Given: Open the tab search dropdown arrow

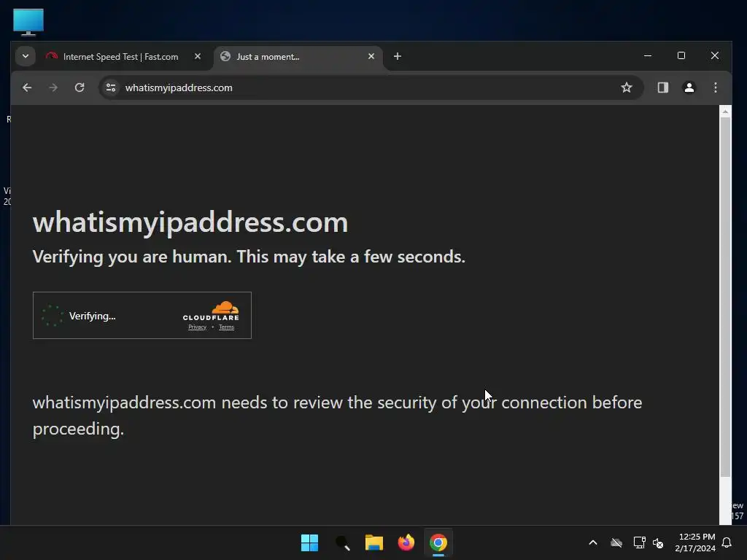Looking at the screenshot, I should [x=26, y=56].
